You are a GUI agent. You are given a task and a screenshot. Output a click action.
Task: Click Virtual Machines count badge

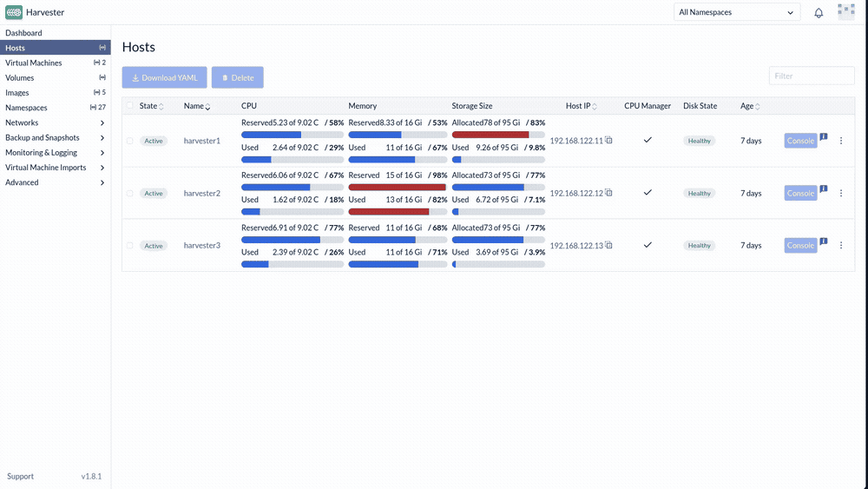(x=100, y=63)
